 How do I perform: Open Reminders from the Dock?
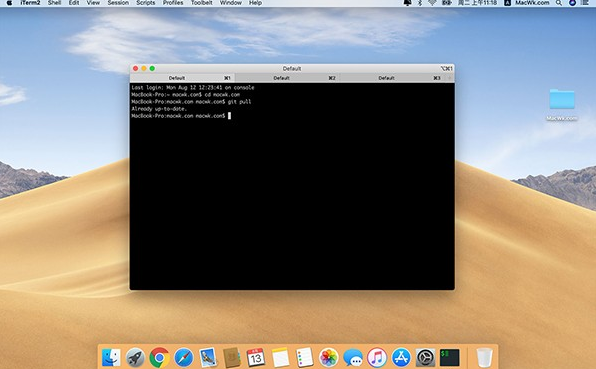point(304,358)
